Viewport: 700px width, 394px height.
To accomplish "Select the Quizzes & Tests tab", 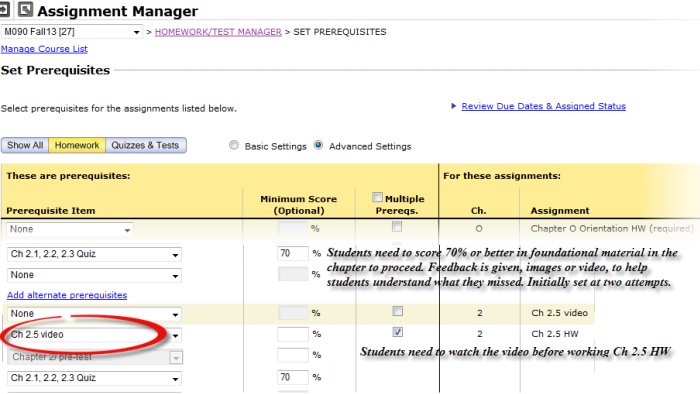I will [145, 145].
